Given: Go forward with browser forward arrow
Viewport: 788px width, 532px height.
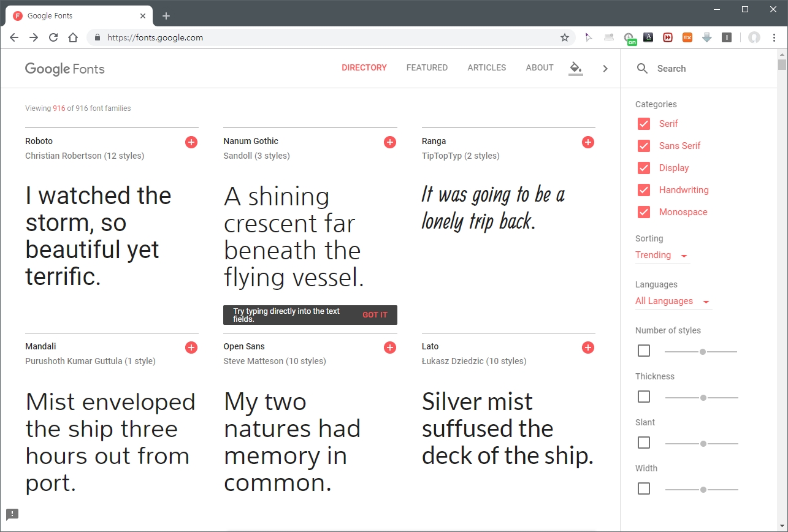Looking at the screenshot, I should [x=34, y=37].
